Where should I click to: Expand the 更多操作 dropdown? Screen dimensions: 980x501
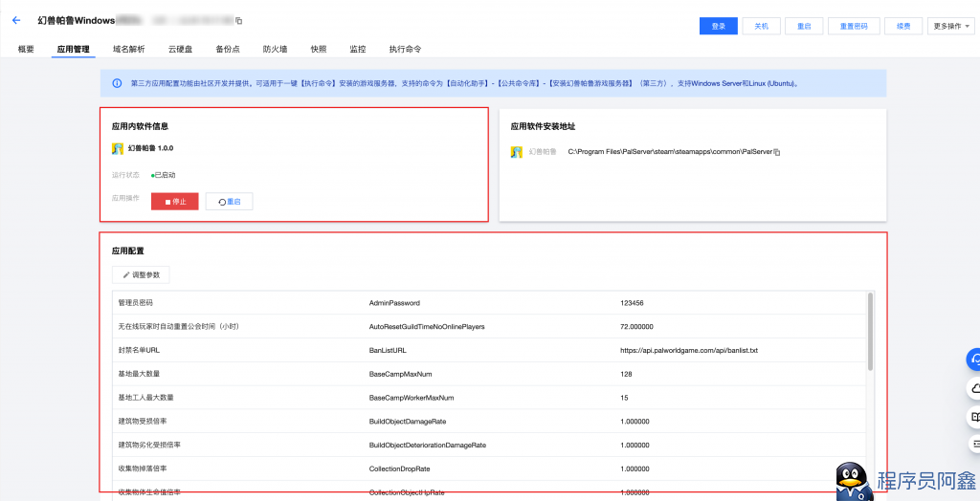[x=950, y=26]
